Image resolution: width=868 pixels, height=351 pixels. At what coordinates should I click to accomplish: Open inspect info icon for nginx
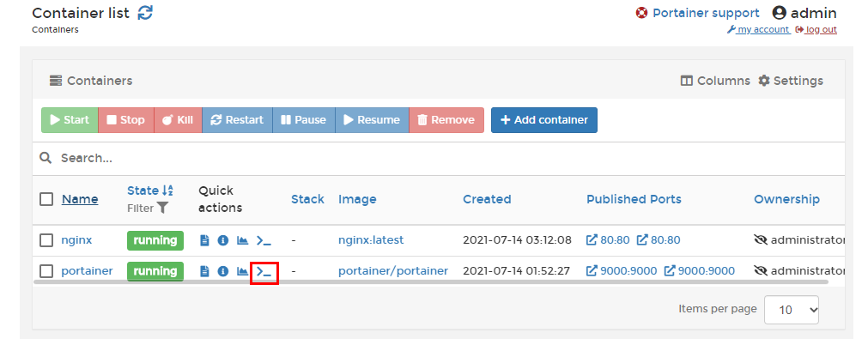223,240
